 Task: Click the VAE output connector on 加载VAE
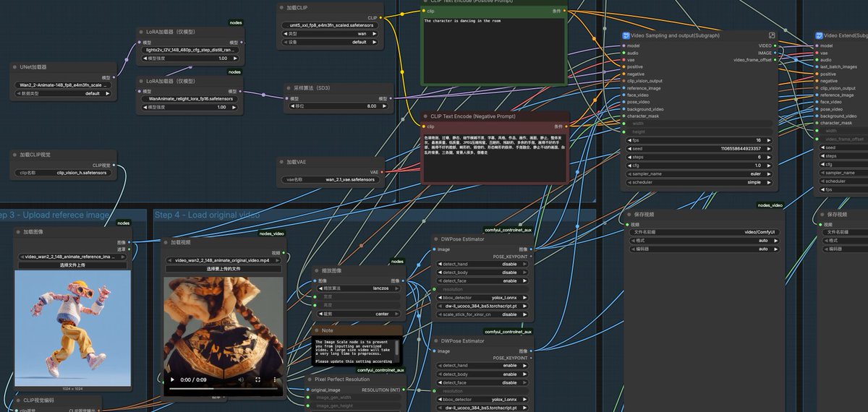pyautogui.click(x=383, y=172)
